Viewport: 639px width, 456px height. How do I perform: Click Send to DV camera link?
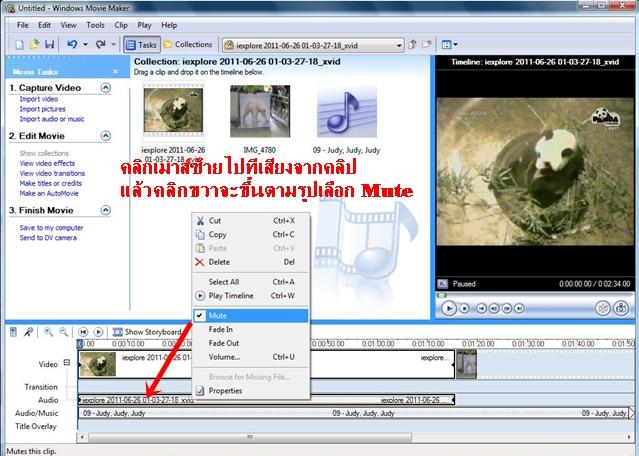48,238
